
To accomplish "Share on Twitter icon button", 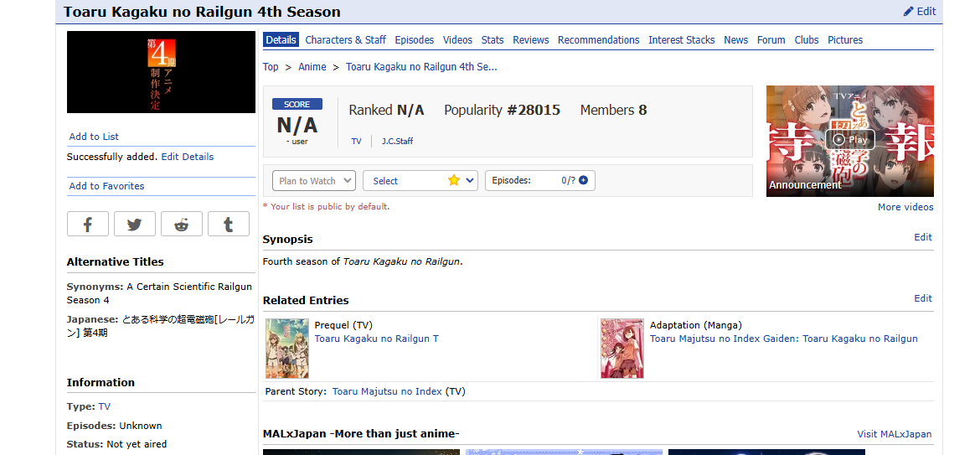I will 134,224.
